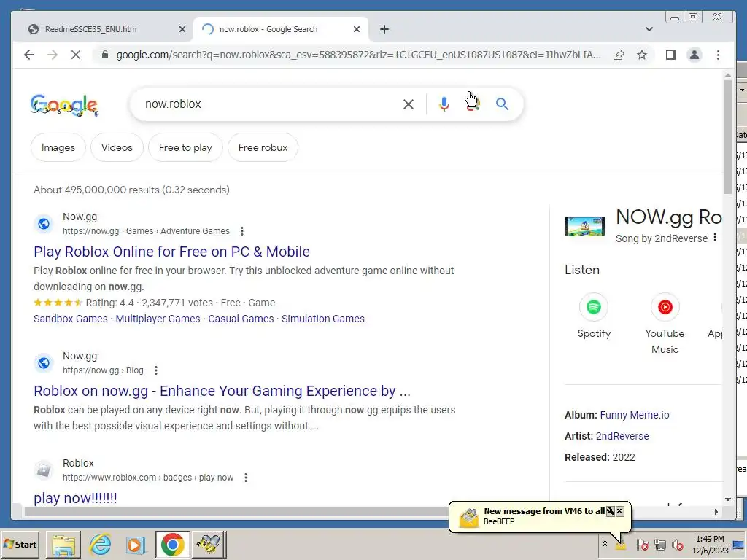Click the page scroll down arrow
Image resolution: width=747 pixels, height=560 pixels.
tap(727, 499)
